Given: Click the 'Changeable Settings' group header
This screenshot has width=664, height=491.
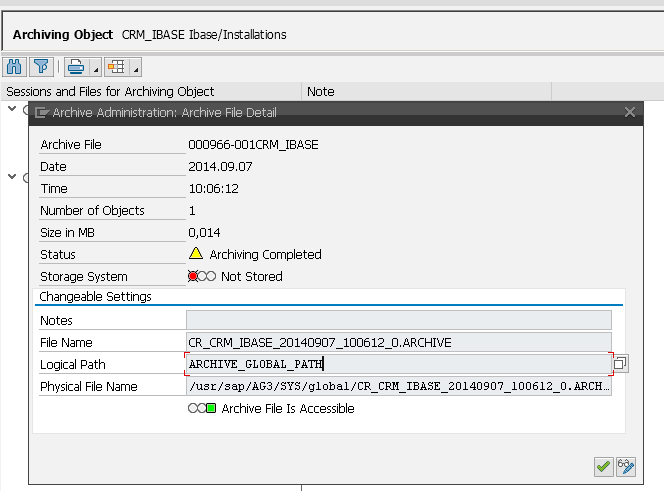Looking at the screenshot, I should coord(95,297).
